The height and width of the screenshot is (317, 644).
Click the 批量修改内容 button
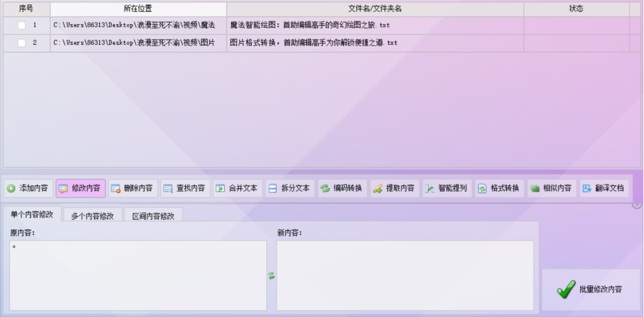tap(591, 290)
